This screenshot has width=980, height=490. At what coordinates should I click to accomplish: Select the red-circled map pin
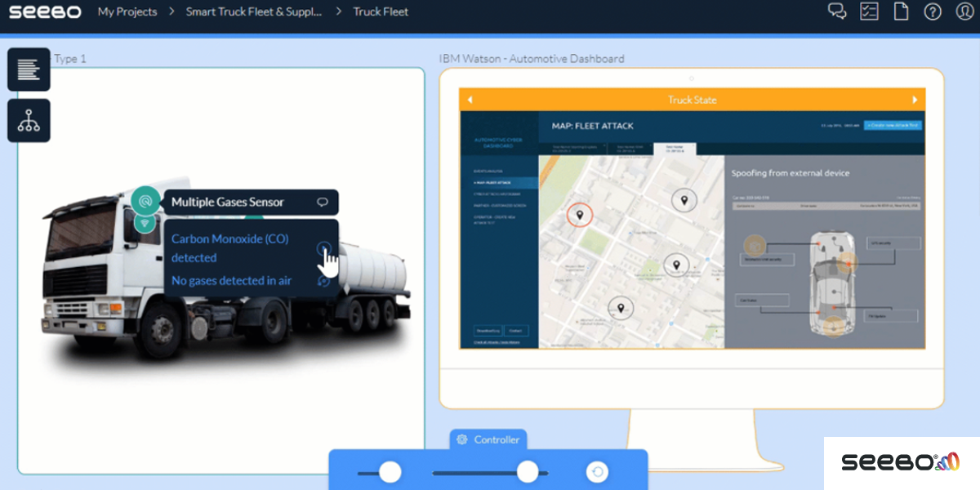[x=580, y=215]
